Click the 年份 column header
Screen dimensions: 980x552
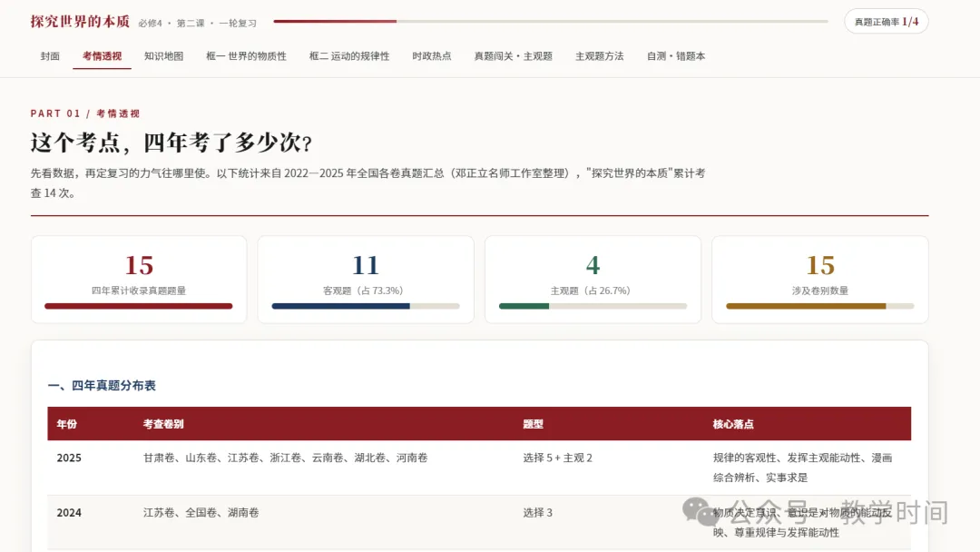67,424
